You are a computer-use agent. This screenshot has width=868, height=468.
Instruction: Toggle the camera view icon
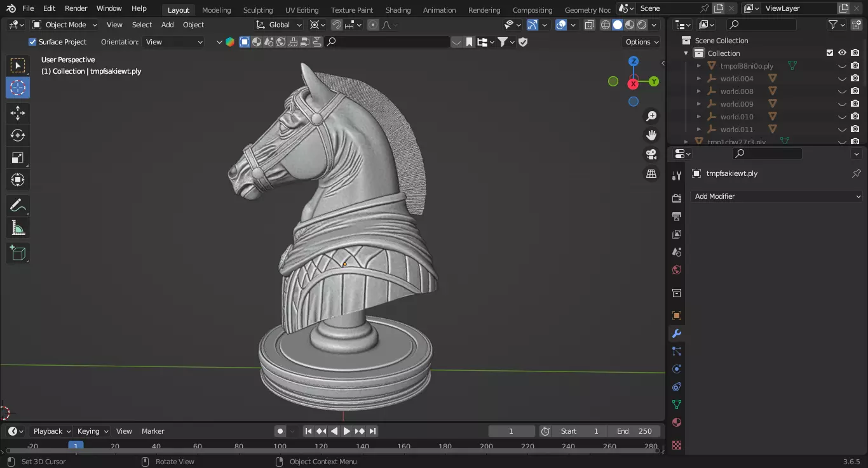tap(651, 154)
